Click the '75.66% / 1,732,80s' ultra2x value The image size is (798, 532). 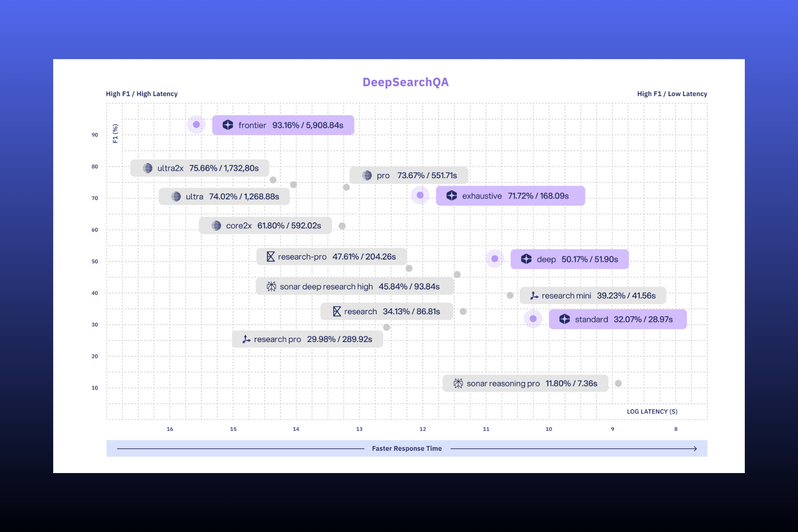pyautogui.click(x=224, y=168)
